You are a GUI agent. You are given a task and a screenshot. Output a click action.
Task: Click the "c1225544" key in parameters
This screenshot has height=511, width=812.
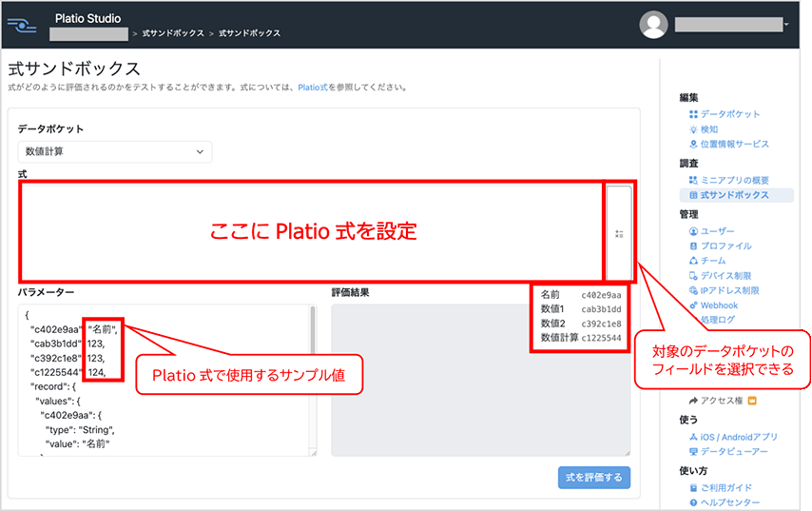56,373
